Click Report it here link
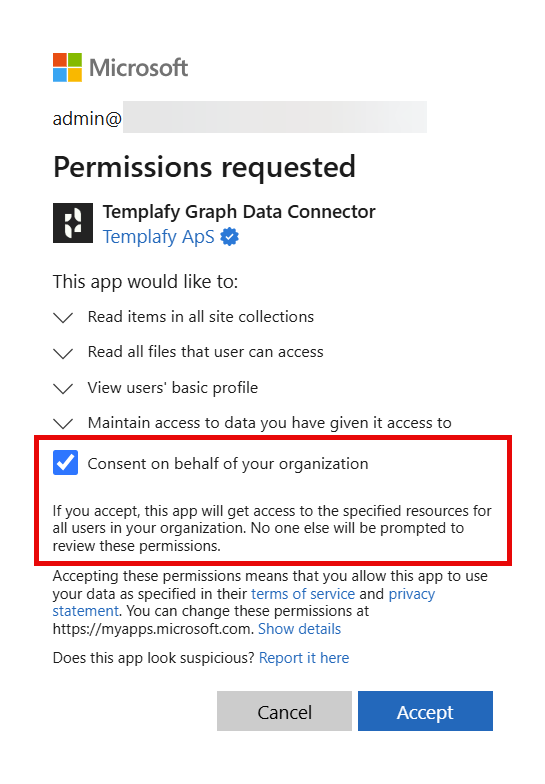Screen dimensions: 545x784 click(x=304, y=658)
